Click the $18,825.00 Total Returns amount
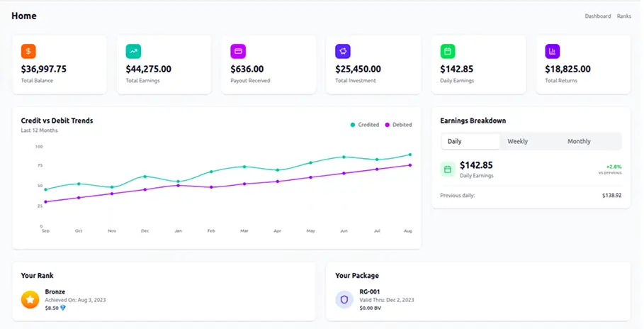644x329 pixels. coord(567,69)
